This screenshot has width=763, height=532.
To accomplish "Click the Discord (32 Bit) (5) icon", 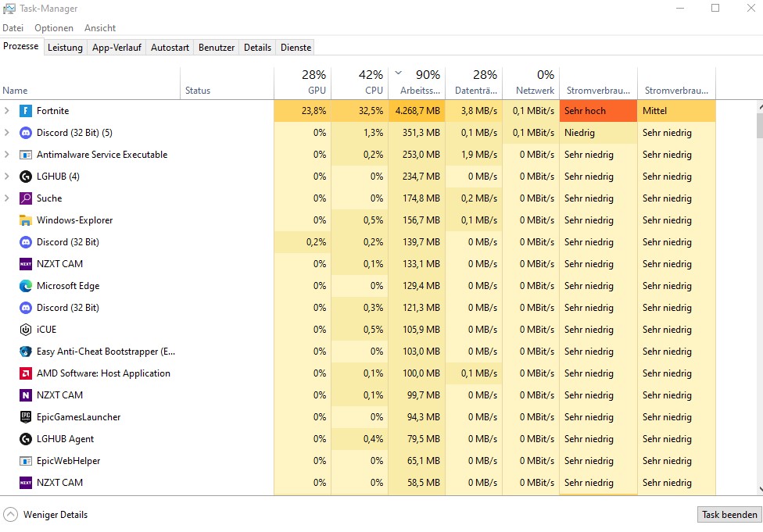I will point(25,133).
